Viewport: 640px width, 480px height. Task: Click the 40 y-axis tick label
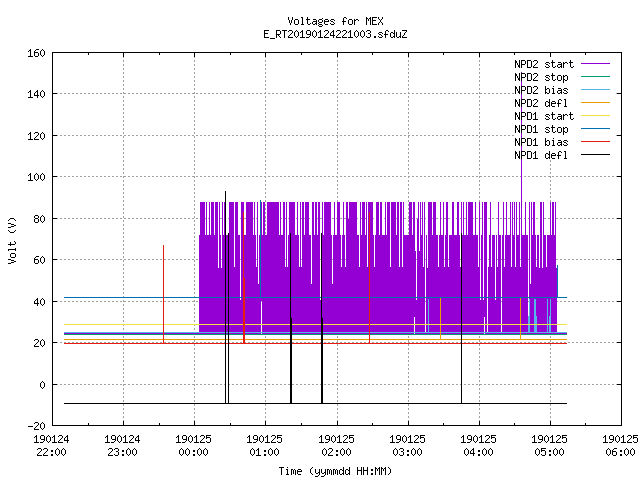pos(39,302)
